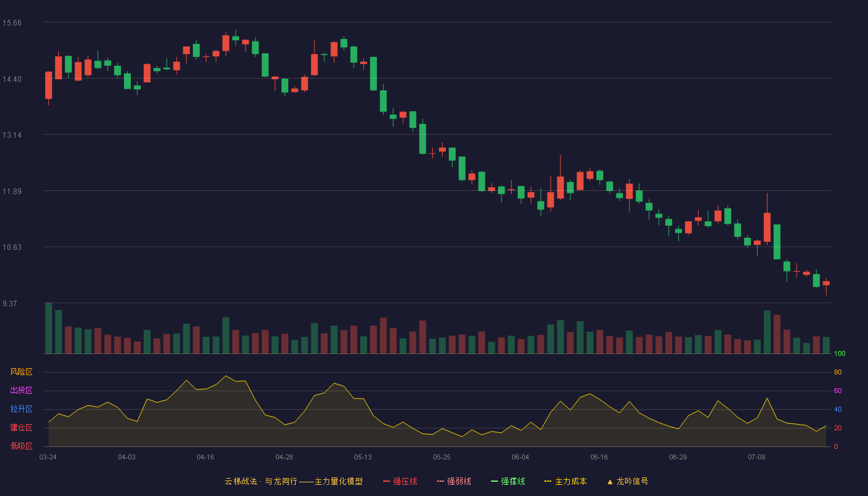Select the first candlestick at 03-24
The image size is (868, 496).
[48, 86]
